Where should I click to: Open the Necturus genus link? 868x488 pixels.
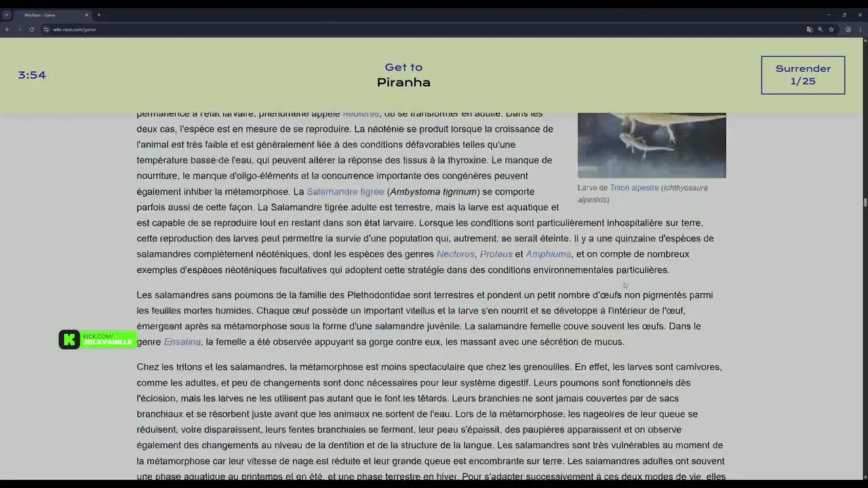(456, 254)
